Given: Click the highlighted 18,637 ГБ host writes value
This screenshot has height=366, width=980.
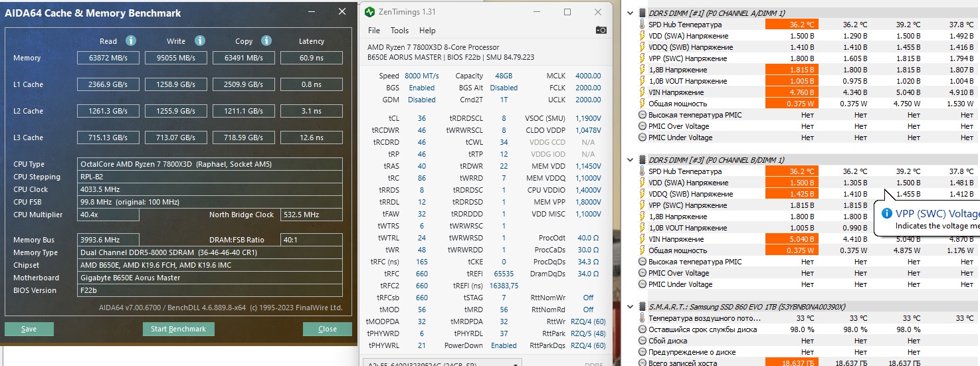Looking at the screenshot, I should pos(792,363).
